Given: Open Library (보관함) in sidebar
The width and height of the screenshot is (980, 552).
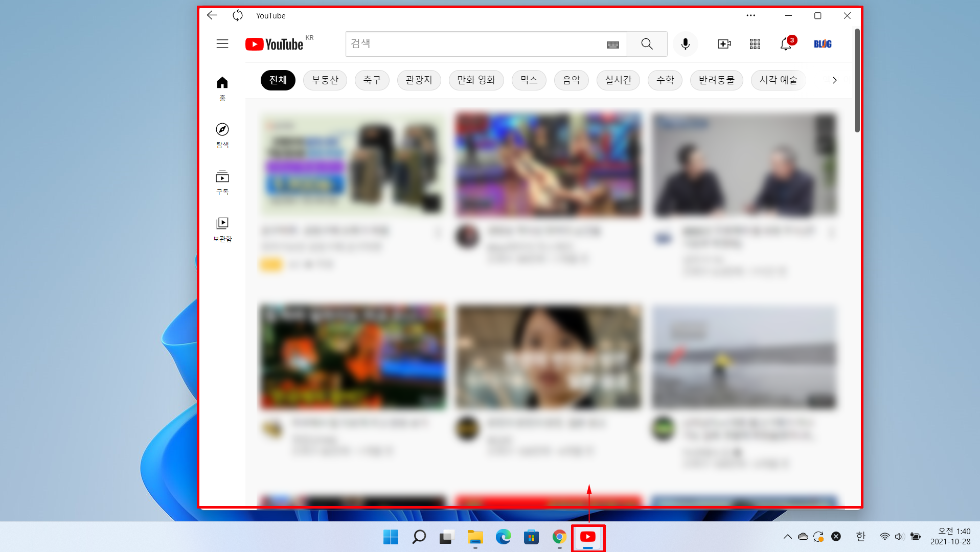Looking at the screenshot, I should pos(222,229).
